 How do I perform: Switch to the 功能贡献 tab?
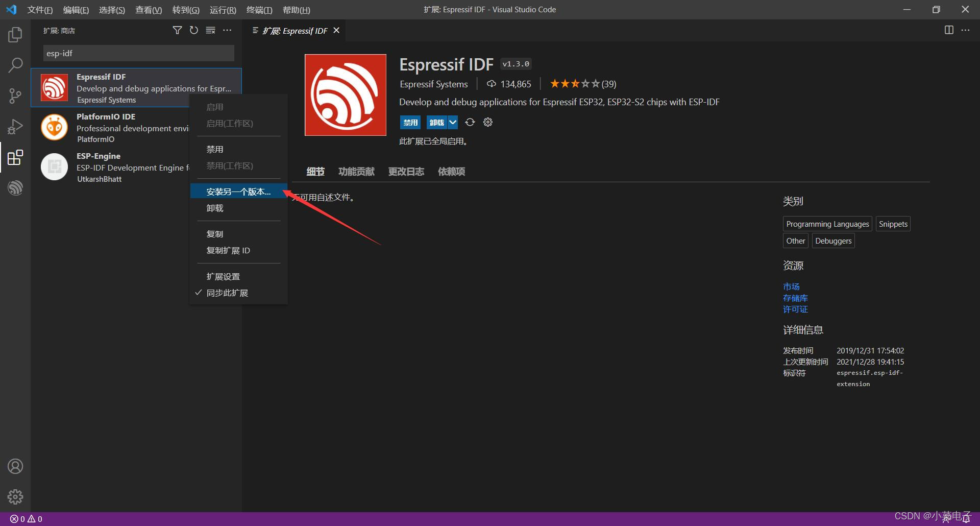[356, 172]
